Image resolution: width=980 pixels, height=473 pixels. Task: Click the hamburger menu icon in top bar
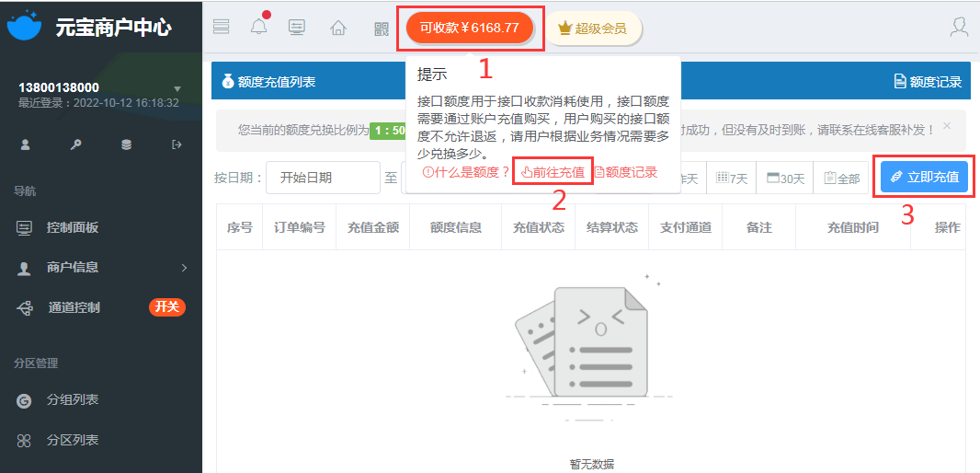click(x=221, y=27)
